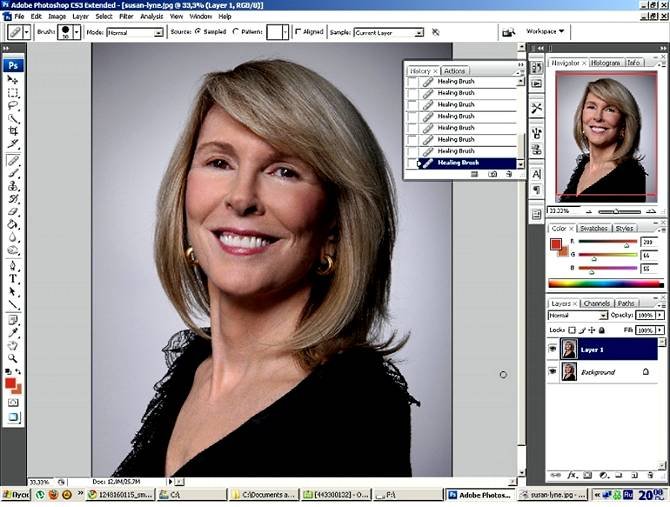Click the trash icon in History panel
This screenshot has height=507, width=670.
pyautogui.click(x=509, y=174)
